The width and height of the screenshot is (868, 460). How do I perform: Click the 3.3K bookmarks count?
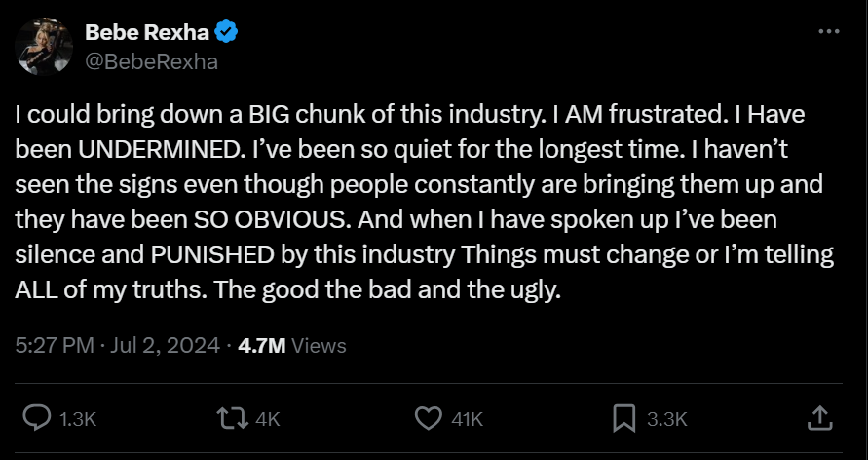click(x=667, y=419)
